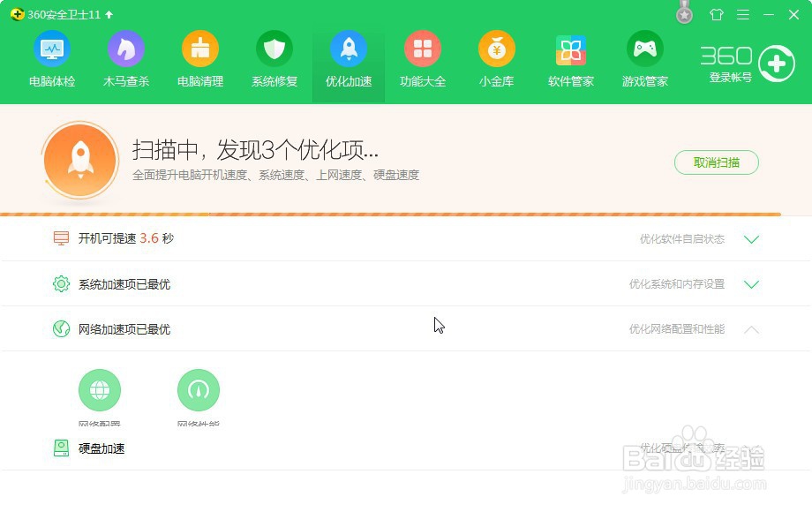Launch 系统修复 (System Repair)
Screen dimensions: 812x512
point(274,59)
